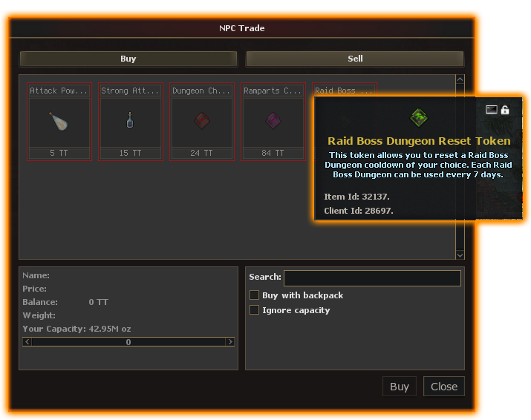The width and height of the screenshot is (531, 420).
Task: Click the Search input field
Action: click(372, 278)
